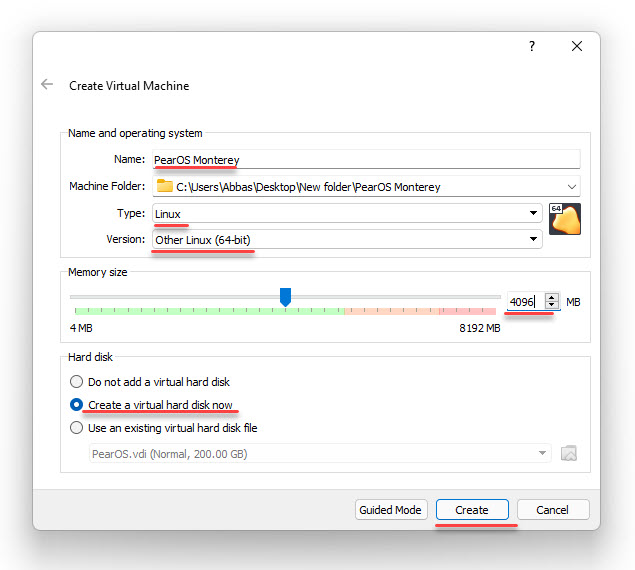Click the 8192 MB maximum label

(x=479, y=328)
